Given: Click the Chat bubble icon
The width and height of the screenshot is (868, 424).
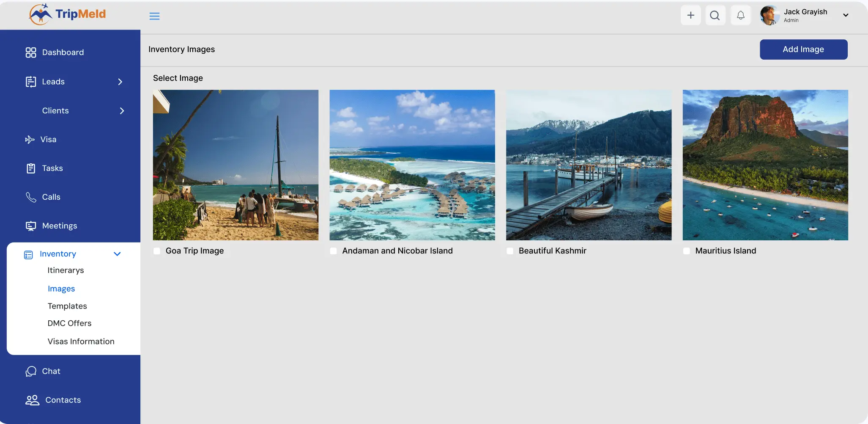Looking at the screenshot, I should click(x=31, y=371).
